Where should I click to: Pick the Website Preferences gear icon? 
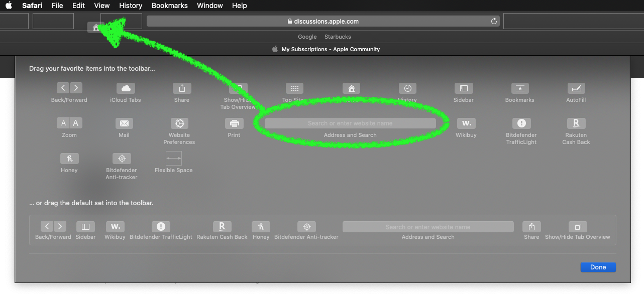click(x=179, y=123)
